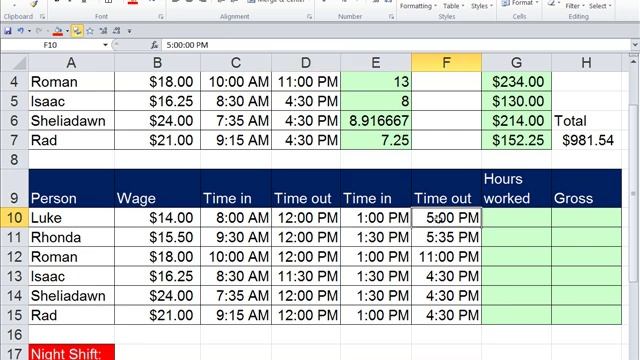Select cell with 8.916667 hours
The width and height of the screenshot is (640, 360).
pyautogui.click(x=376, y=121)
